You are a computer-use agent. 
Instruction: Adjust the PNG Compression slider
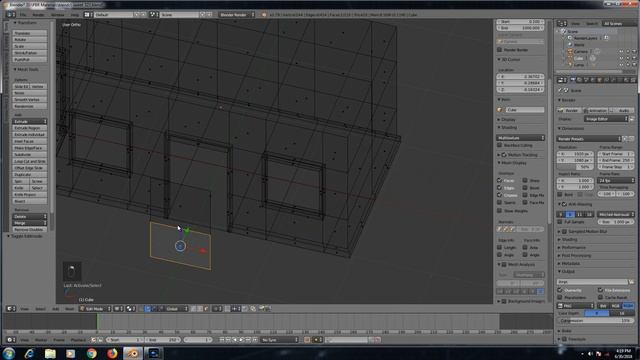(595, 321)
